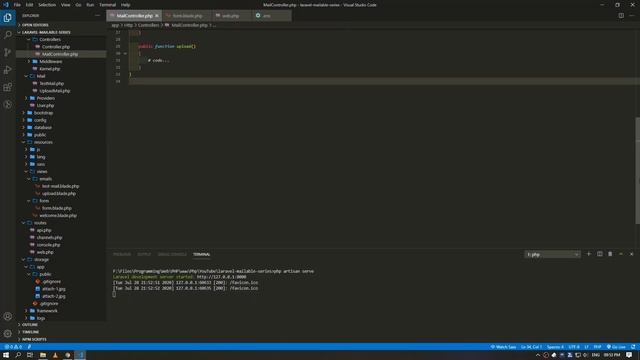Screen dimensions: 640x360
Task: Open the File menu
Action: 17,5
